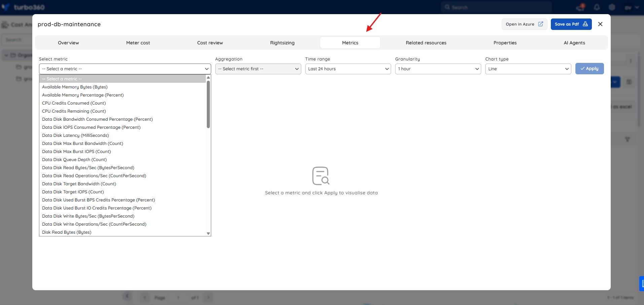Select Data Disk IOPS Consumed Percentage
644x305 pixels.
point(122,127)
